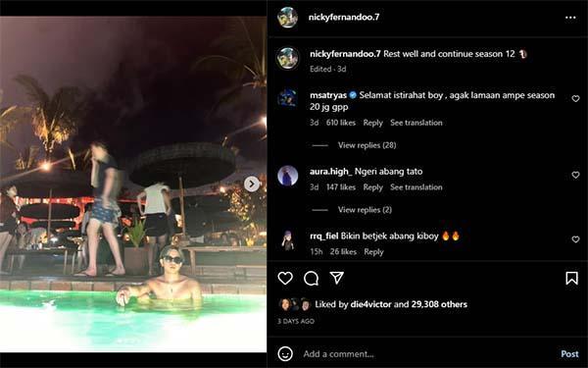The height and width of the screenshot is (368, 588).
Task: Open the three-dot more options menu
Action: coord(570,18)
